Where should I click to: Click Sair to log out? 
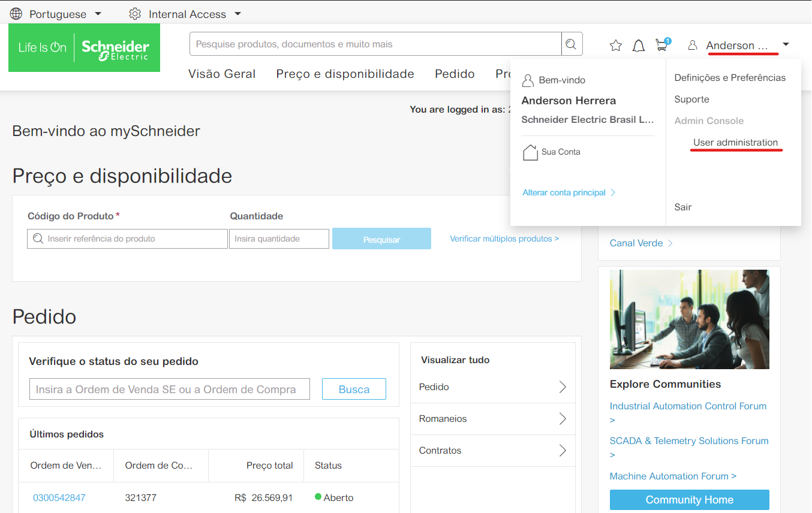(683, 207)
